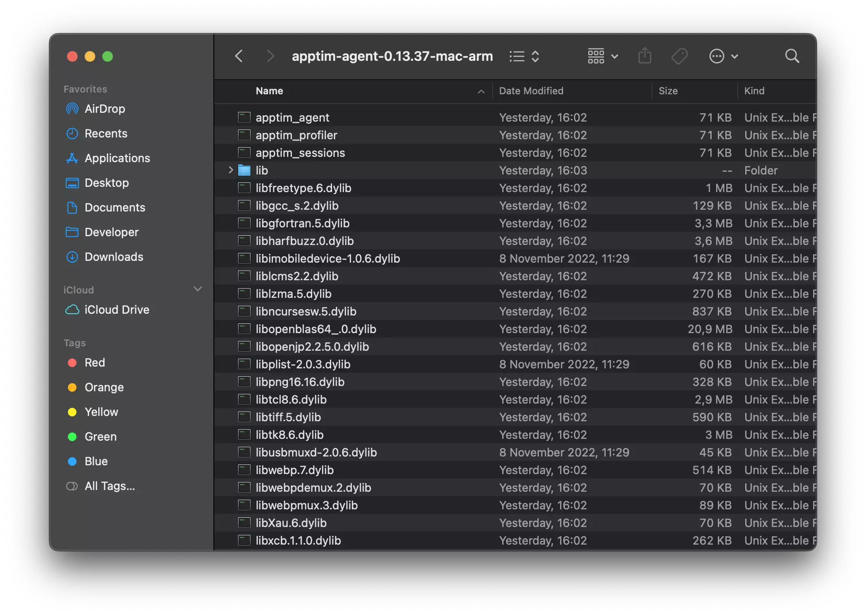Screen dimensions: 866x616
Task: Click All Tags in the sidebar
Action: [x=110, y=486]
